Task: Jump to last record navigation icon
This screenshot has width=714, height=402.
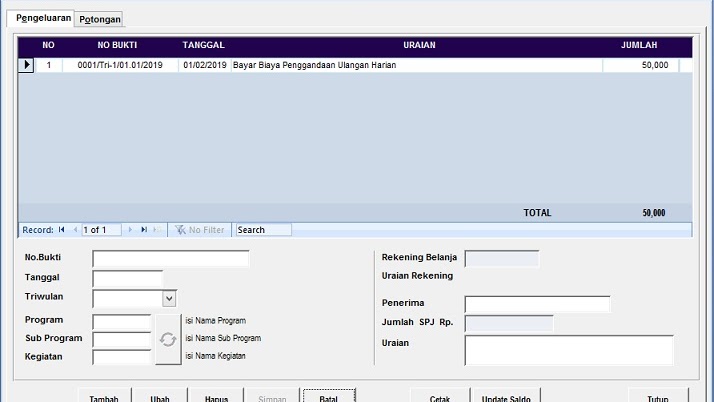Action: click(144, 230)
